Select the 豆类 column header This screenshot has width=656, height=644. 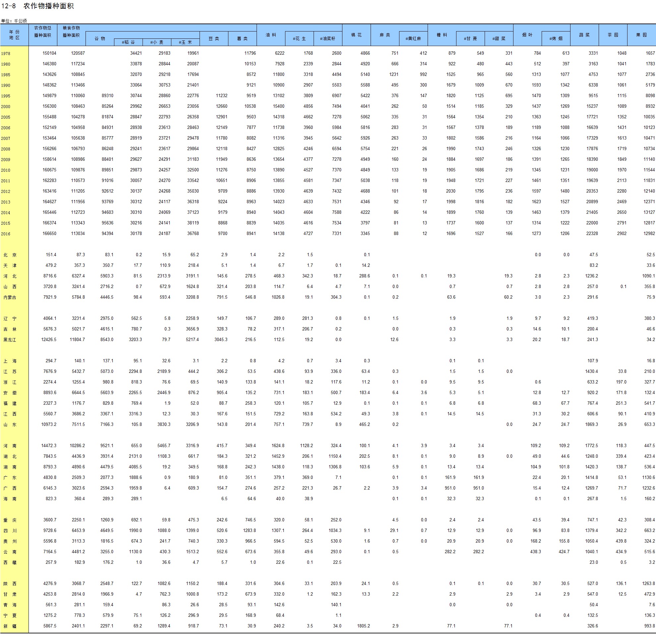pos(214,38)
